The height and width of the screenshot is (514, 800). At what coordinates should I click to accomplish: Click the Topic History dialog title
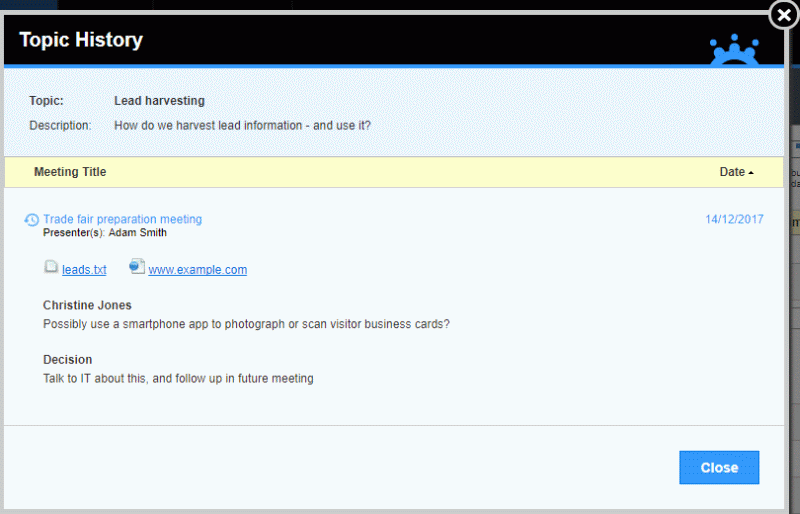pos(81,40)
